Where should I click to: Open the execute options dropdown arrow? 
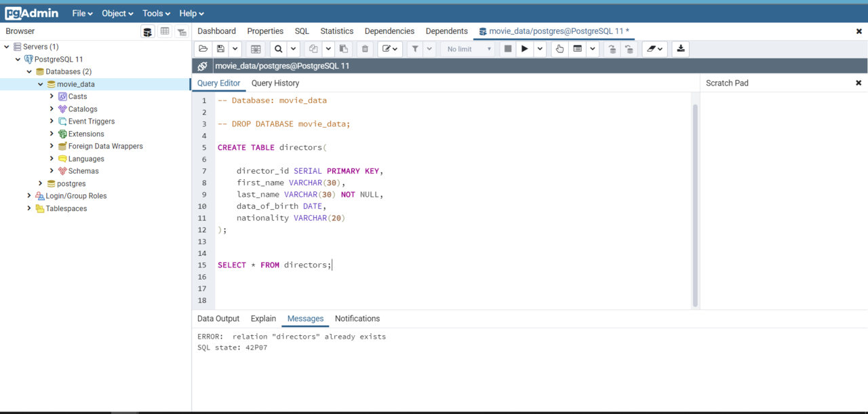540,49
